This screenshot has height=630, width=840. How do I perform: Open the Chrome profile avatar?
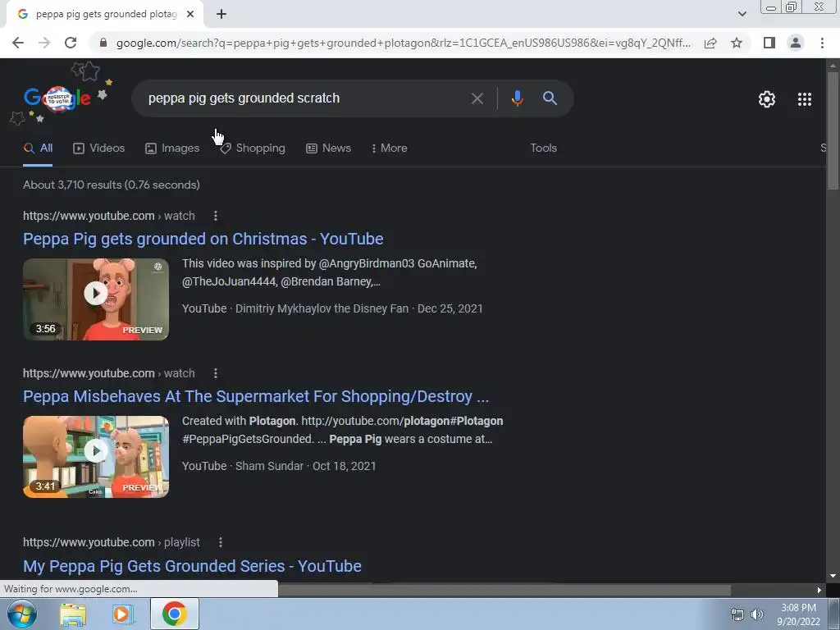coord(796,43)
